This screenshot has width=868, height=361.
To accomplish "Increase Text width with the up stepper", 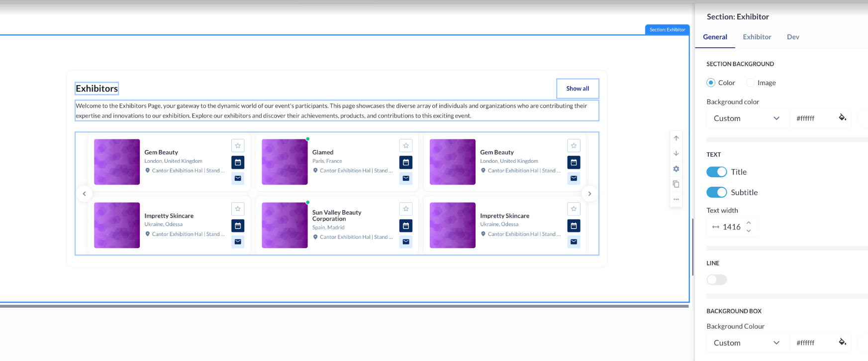I will pyautogui.click(x=749, y=223).
